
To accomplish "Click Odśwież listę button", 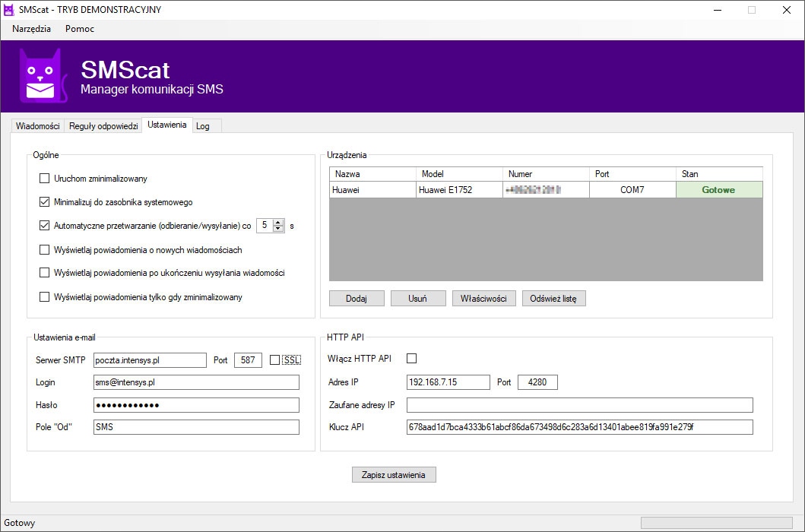I will click(x=553, y=299).
